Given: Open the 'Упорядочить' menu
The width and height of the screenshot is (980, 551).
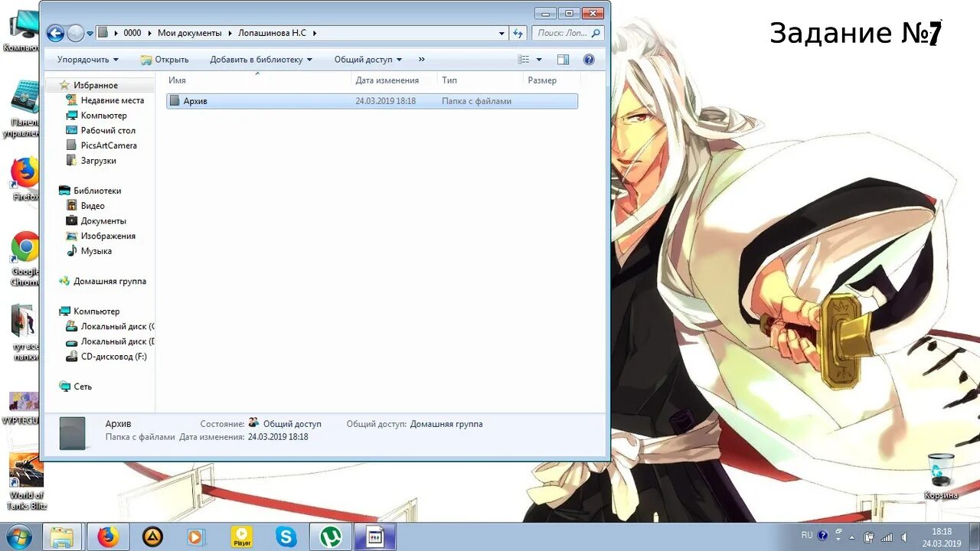Looking at the screenshot, I should pyautogui.click(x=88, y=60).
